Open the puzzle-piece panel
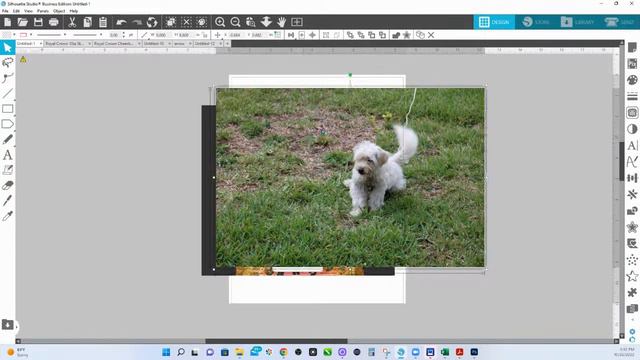640x360 pixels. point(632,293)
